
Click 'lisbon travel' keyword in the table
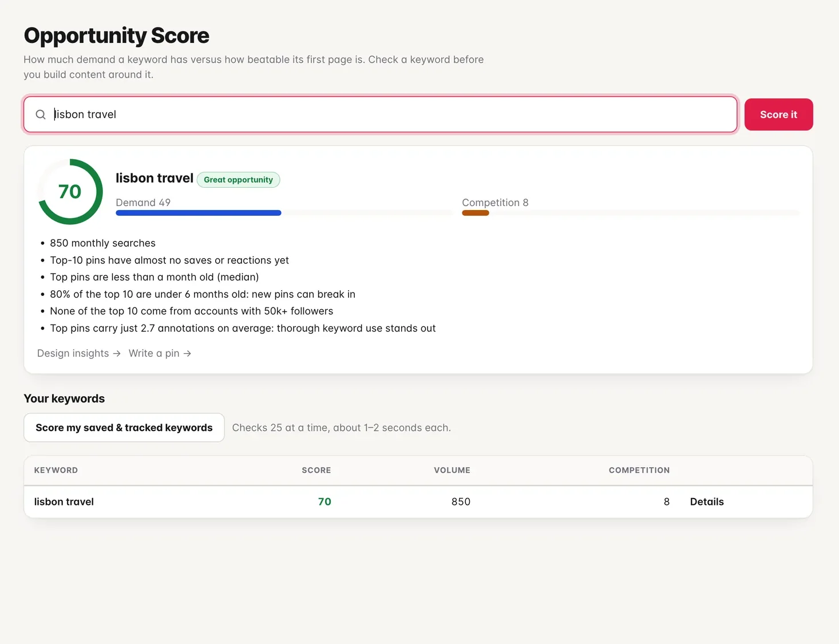point(64,501)
